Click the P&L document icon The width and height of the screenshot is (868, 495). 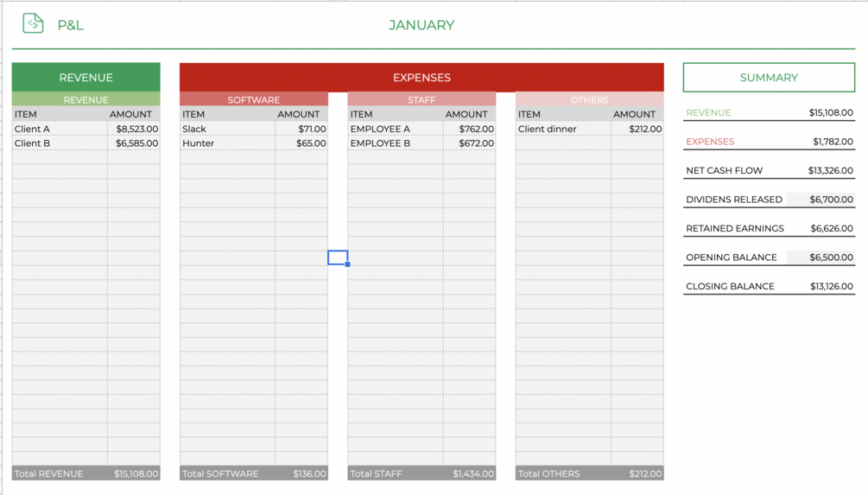click(x=33, y=23)
